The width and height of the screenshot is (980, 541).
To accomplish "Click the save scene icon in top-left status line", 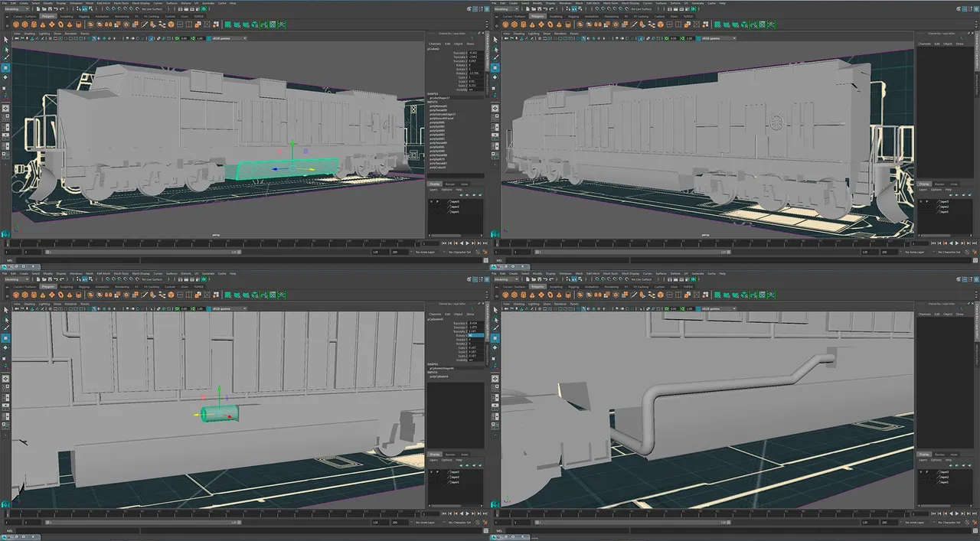I will [x=50, y=9].
